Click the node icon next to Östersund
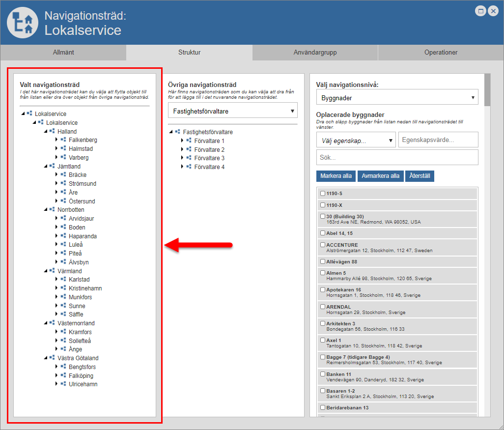504x430 pixels. tap(63, 201)
